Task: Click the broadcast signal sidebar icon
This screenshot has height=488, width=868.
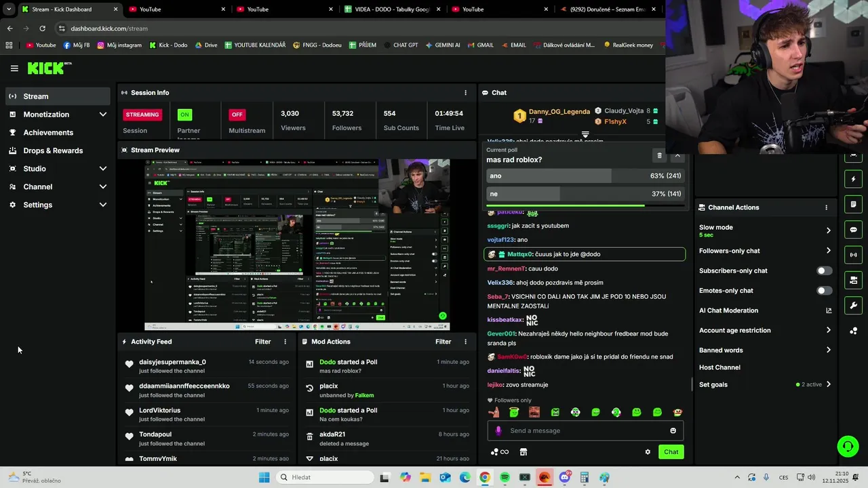Action: (x=853, y=255)
